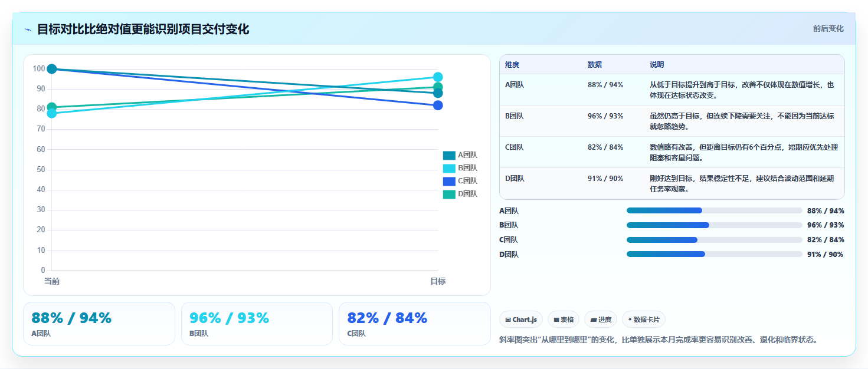
Task: Click the small icon inside the Chart.js chip
Action: click(x=507, y=319)
